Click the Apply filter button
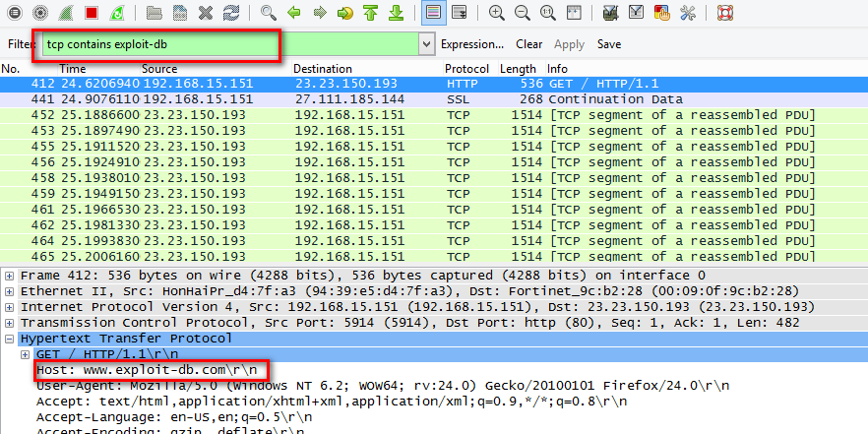This screenshot has width=868, height=434. click(x=569, y=45)
